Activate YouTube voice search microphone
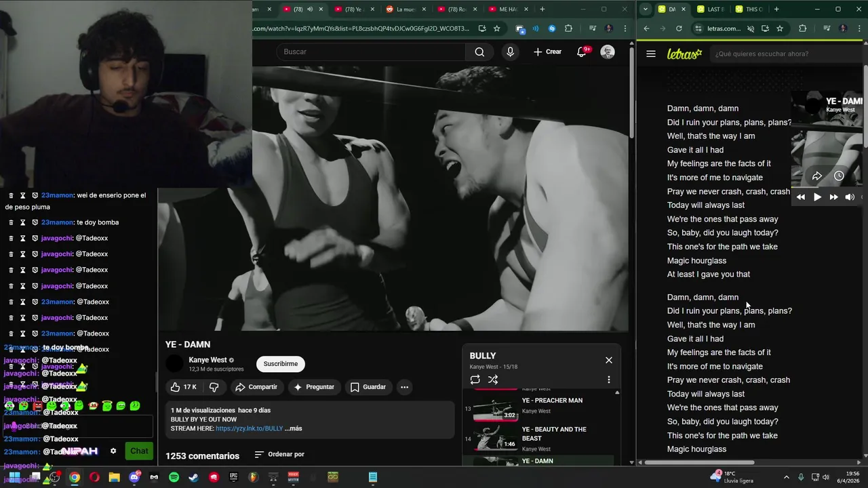 click(x=510, y=52)
